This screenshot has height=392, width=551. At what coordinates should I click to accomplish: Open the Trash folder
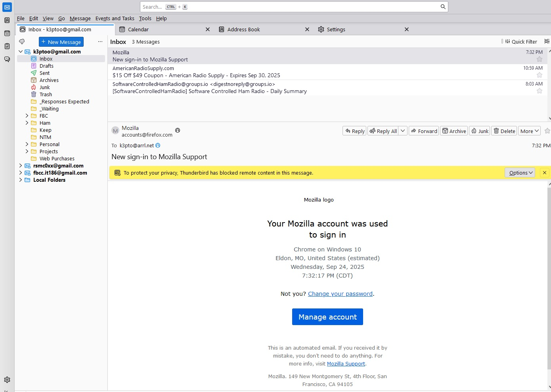pyautogui.click(x=61, y=95)
